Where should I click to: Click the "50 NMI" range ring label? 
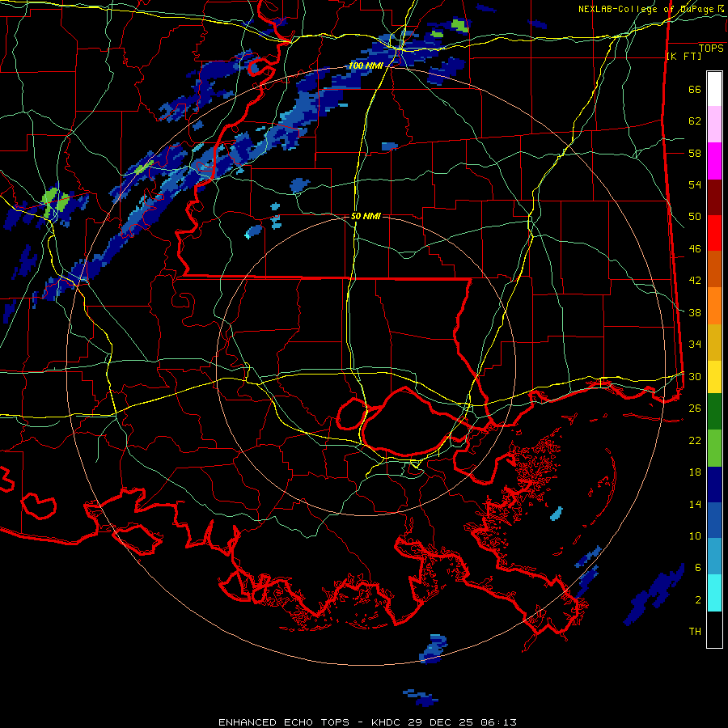click(366, 216)
